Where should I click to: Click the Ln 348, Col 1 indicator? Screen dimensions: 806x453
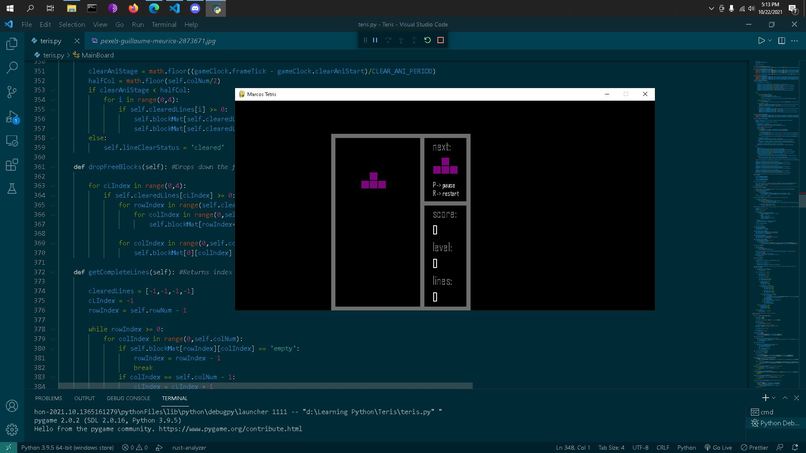tap(573, 447)
